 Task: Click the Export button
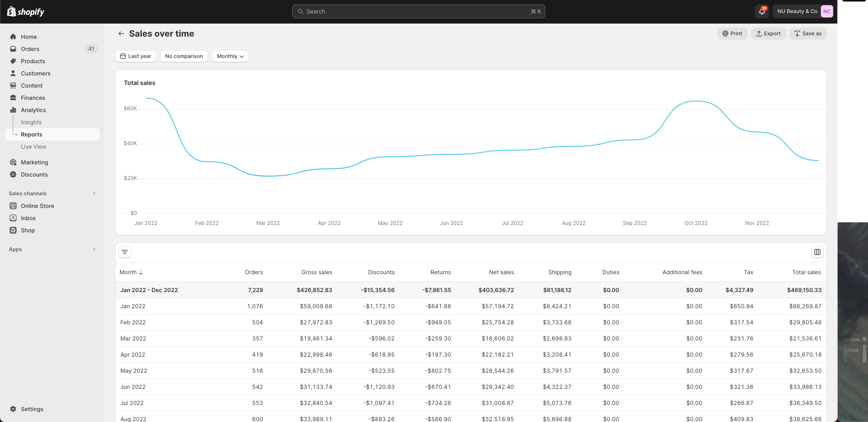(768, 34)
